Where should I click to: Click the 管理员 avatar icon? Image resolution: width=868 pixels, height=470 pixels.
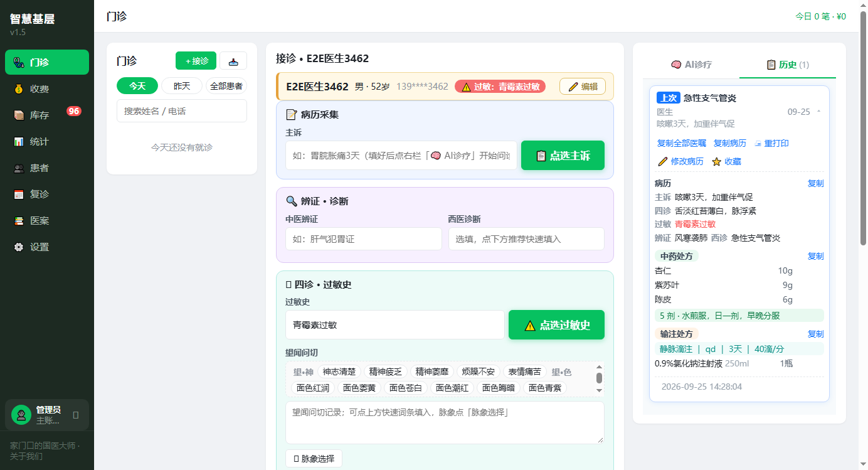[x=21, y=415]
